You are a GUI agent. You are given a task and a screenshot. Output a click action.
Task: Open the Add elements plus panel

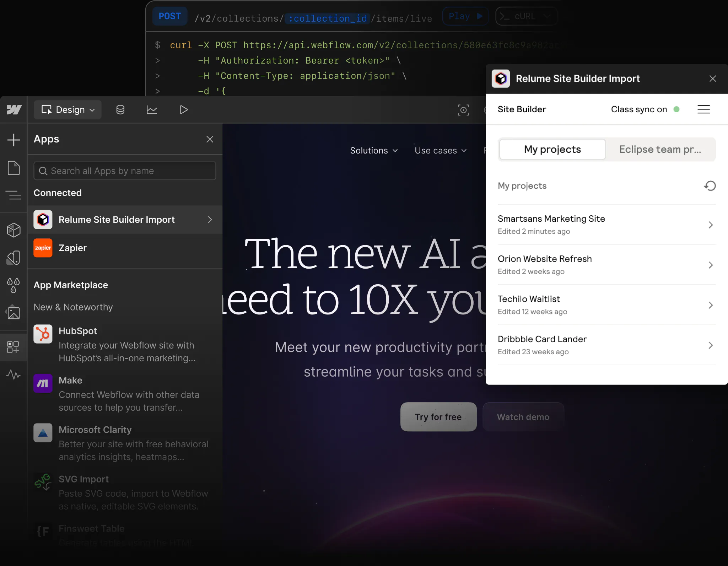click(x=14, y=140)
